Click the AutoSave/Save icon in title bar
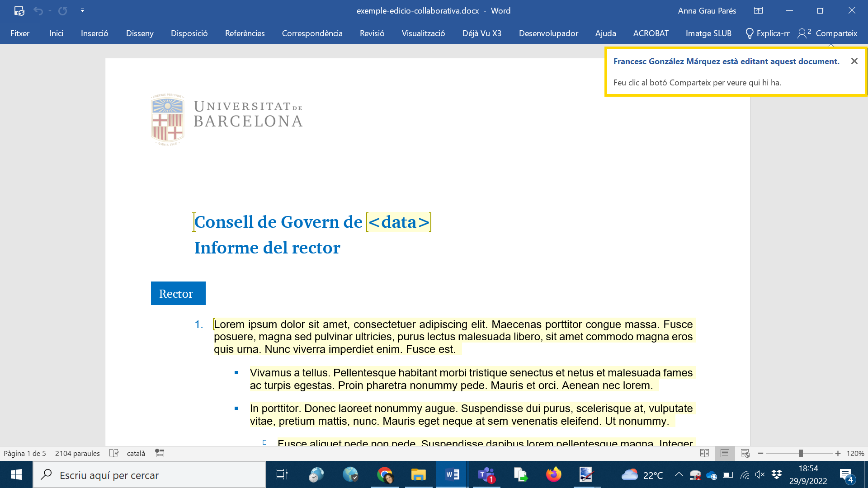The width and height of the screenshot is (868, 488). [x=19, y=11]
